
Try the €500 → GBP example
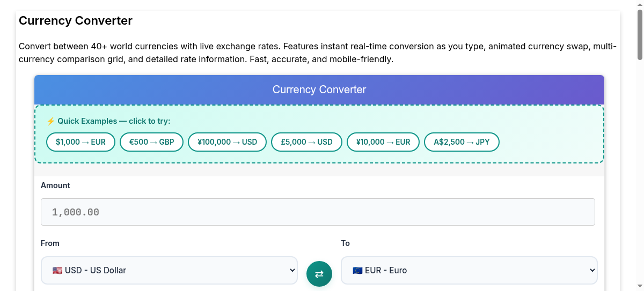[151, 142]
